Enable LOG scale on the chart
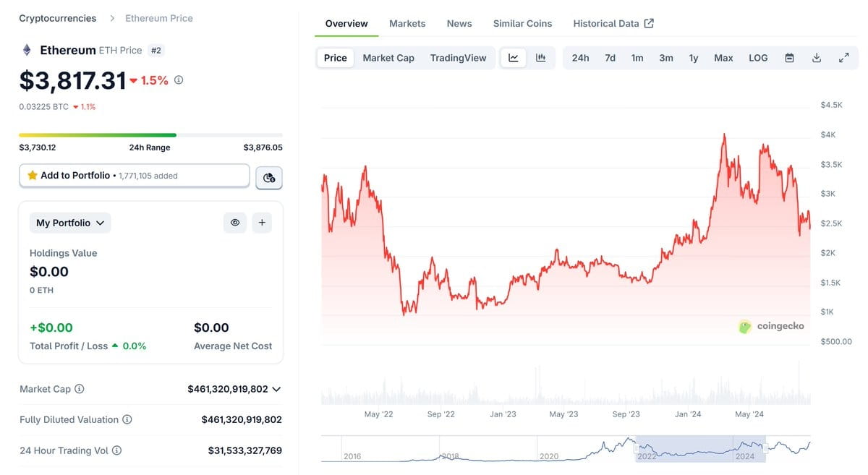This screenshot has height=475, width=868. click(757, 57)
